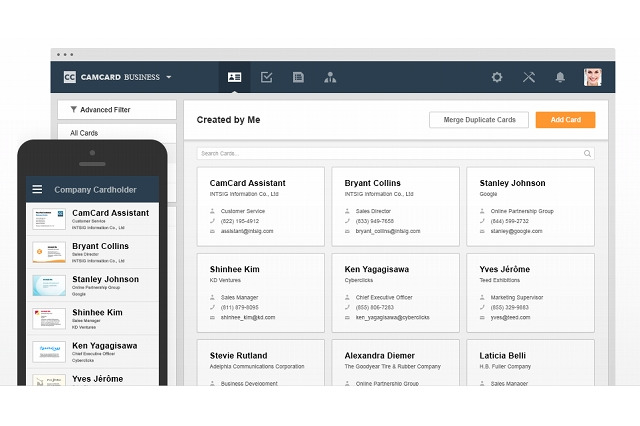This screenshot has height=426, width=640.
Task: Click email ken_yagagisawa@cyberclicks
Action: [392, 317]
